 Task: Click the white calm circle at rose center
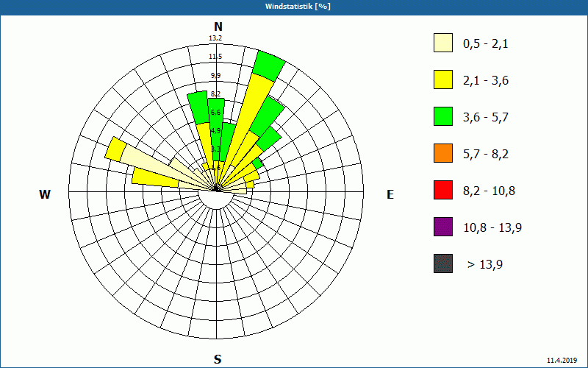pos(217,199)
